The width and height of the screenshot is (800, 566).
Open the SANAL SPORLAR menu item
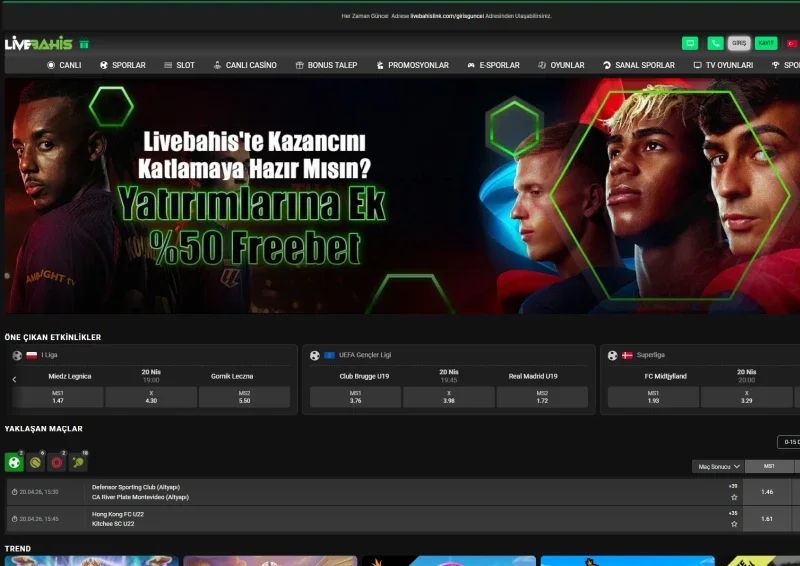pos(639,65)
